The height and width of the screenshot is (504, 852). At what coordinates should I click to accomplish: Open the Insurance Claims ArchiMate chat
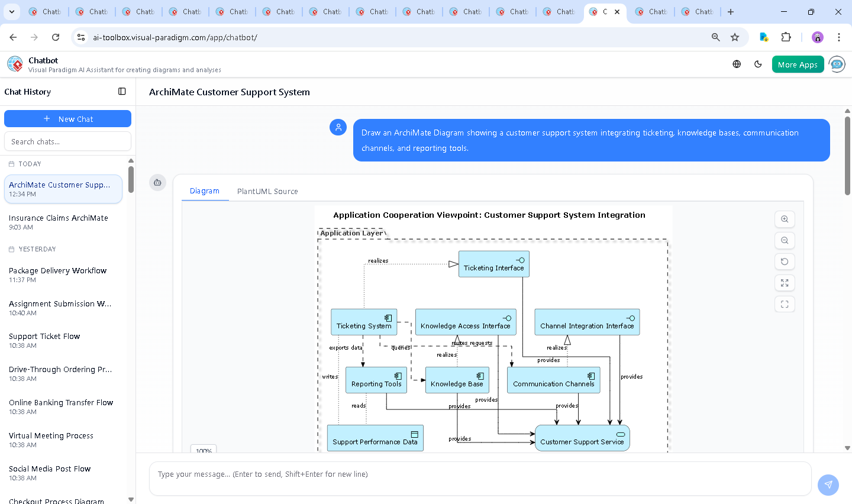59,222
